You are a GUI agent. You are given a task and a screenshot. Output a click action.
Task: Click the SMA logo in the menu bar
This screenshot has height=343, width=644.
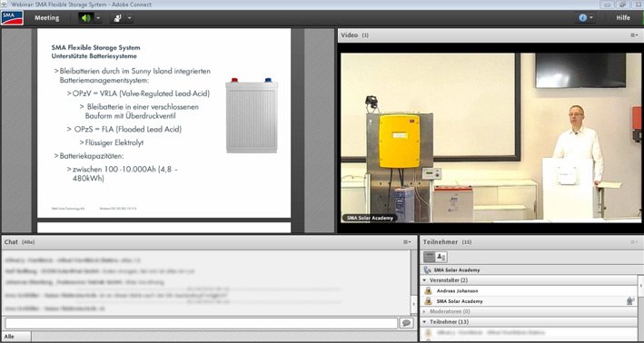(x=13, y=18)
